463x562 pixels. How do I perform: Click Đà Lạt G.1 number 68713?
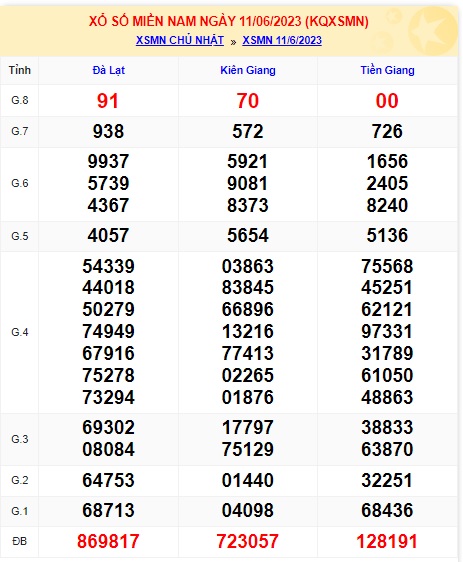tap(108, 510)
